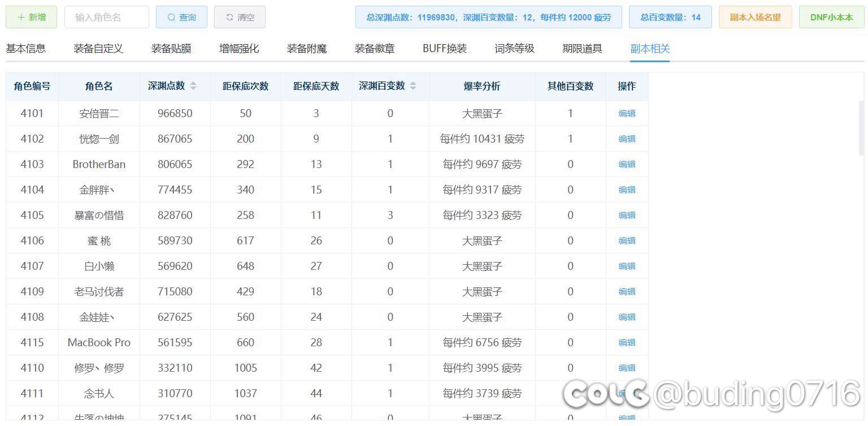Viewport: 868px width, 426px height.
Task: Switch to the 装备自定义 tab
Action: click(x=98, y=49)
